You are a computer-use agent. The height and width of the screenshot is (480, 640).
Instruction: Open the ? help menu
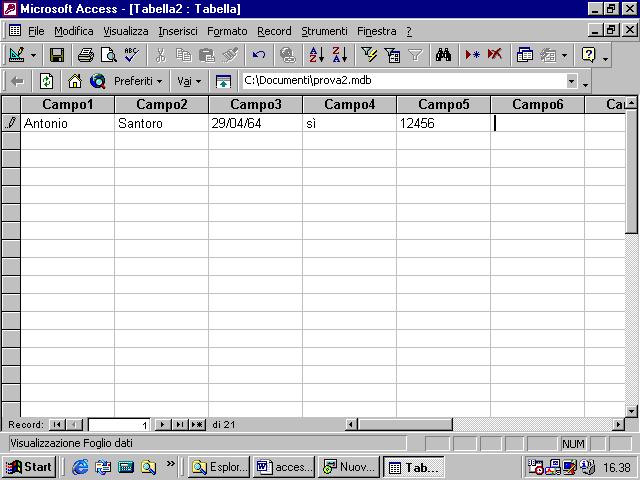[409, 31]
